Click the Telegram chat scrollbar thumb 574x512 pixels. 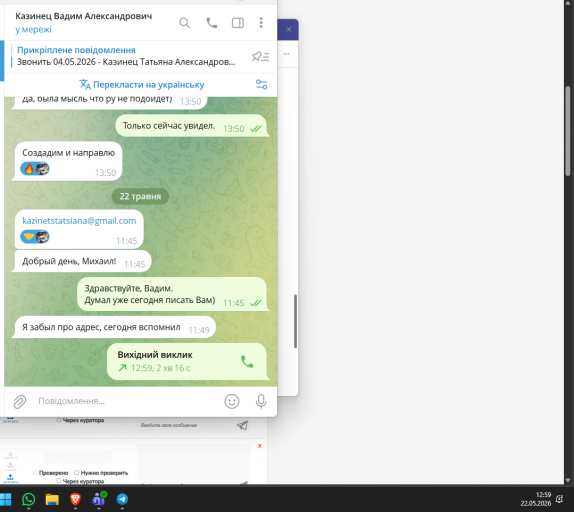[295, 321]
